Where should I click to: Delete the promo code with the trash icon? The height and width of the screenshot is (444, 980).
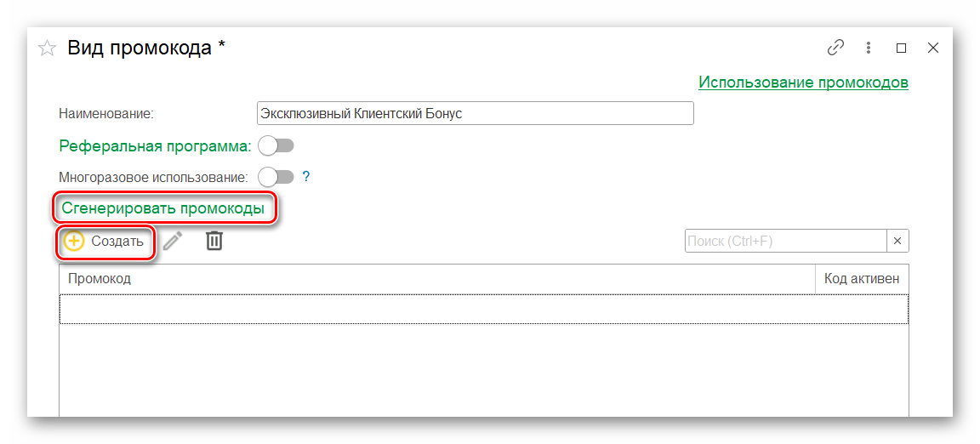pyautogui.click(x=214, y=241)
